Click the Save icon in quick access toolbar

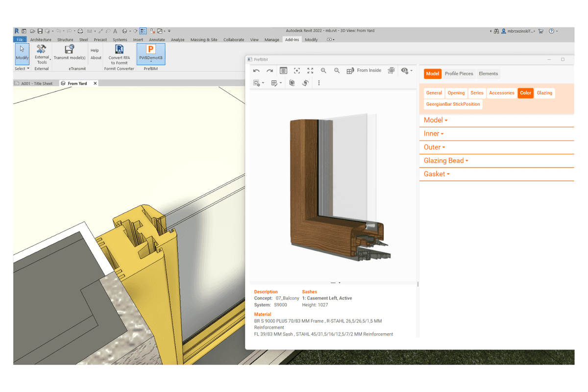click(x=40, y=31)
